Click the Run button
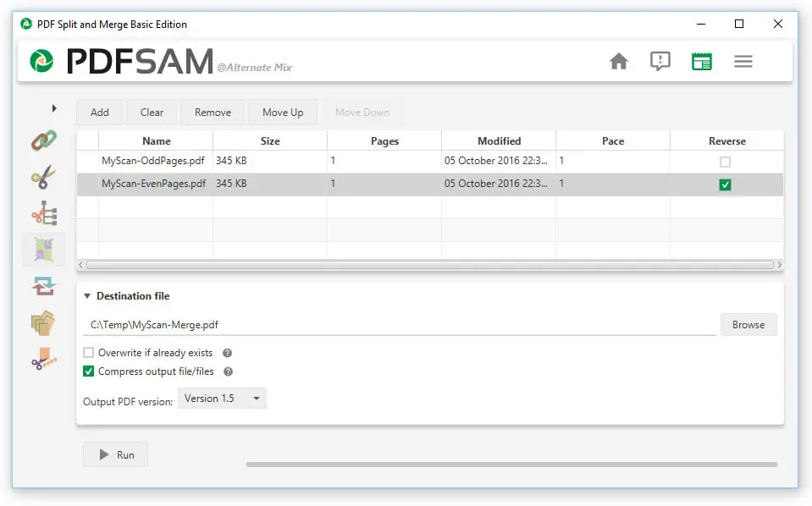 (115, 454)
